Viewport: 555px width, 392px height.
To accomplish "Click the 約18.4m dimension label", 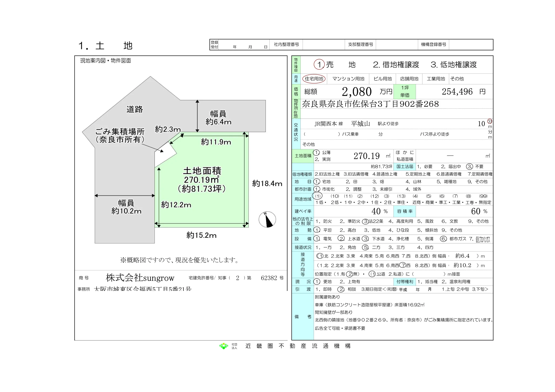I will click(267, 184).
